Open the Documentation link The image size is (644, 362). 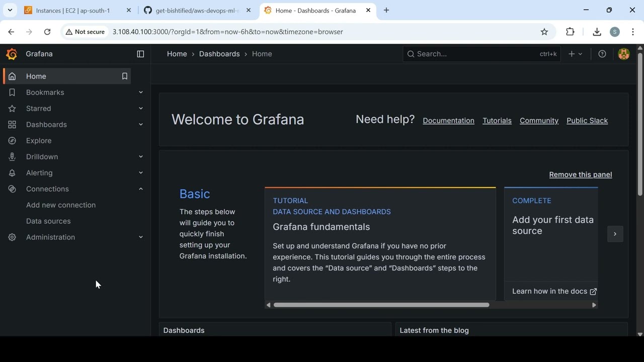coord(449,121)
